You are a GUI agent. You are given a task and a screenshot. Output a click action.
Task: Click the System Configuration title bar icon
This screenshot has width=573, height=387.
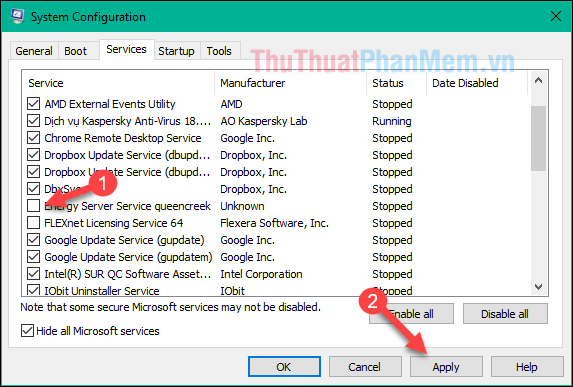[x=17, y=16]
